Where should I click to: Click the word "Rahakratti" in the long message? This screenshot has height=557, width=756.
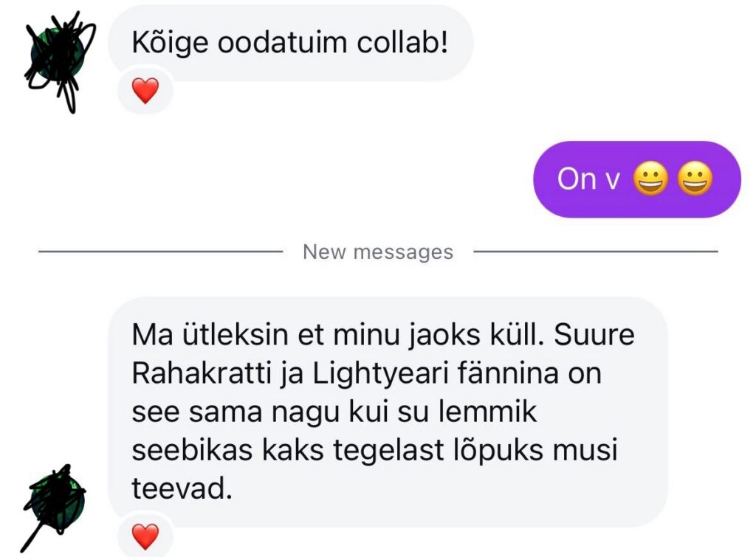[202, 373]
